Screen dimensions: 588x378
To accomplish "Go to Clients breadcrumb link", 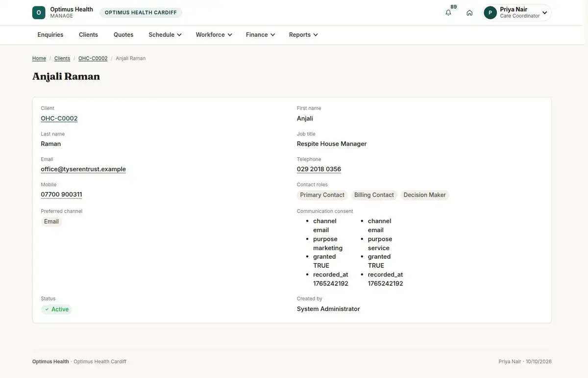I will pos(62,58).
